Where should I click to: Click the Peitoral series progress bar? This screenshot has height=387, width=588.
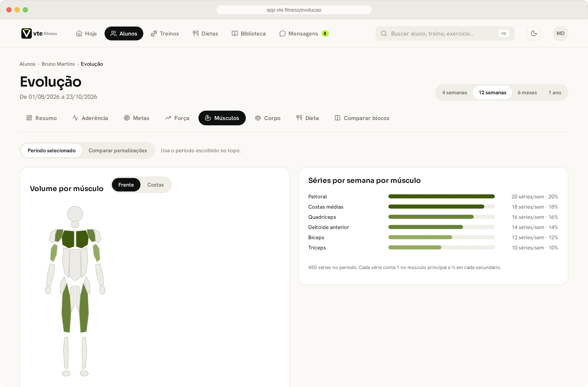441,196
